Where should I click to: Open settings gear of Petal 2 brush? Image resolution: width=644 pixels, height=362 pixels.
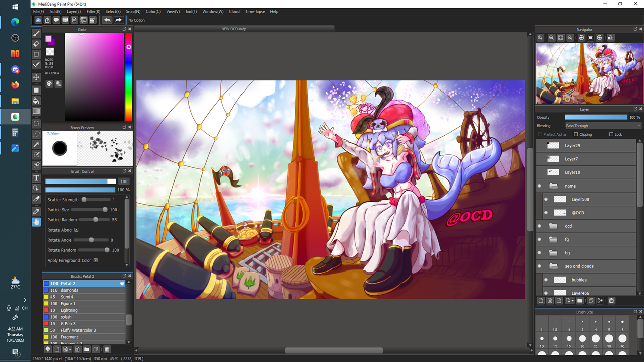click(122, 284)
